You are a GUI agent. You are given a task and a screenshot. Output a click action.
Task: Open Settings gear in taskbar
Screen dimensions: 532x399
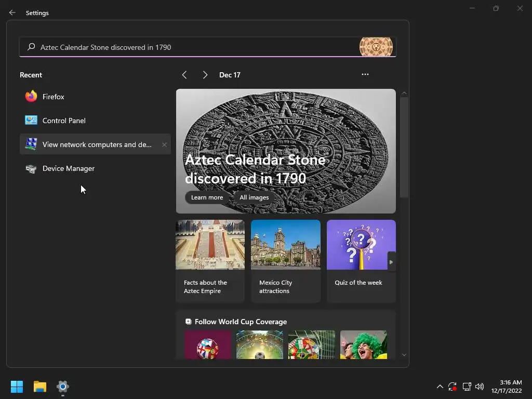pyautogui.click(x=63, y=387)
